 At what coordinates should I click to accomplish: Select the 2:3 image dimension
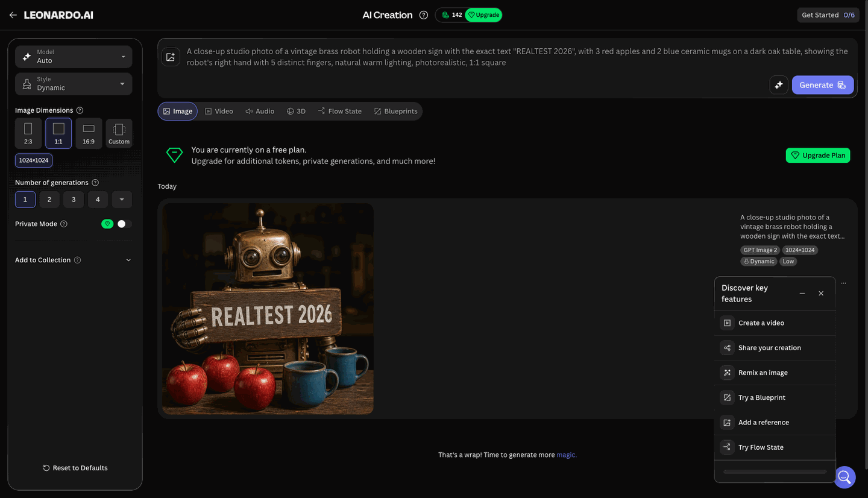tap(28, 133)
